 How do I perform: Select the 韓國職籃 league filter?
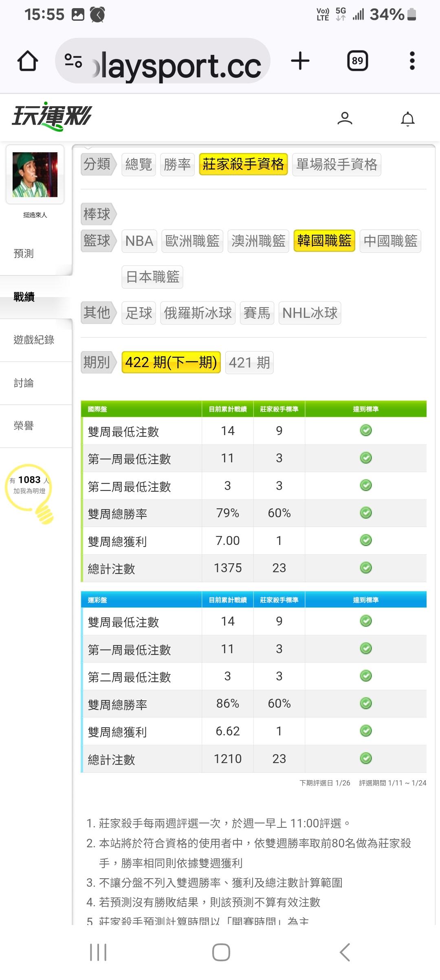324,241
